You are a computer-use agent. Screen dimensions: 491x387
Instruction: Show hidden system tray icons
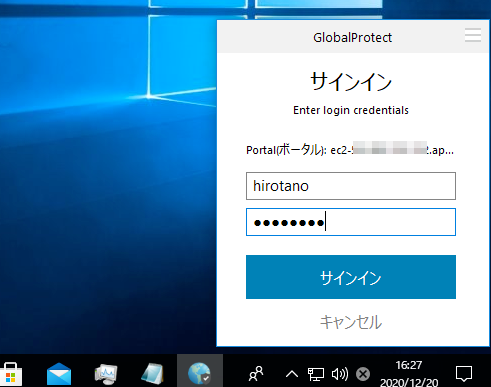[292, 374]
